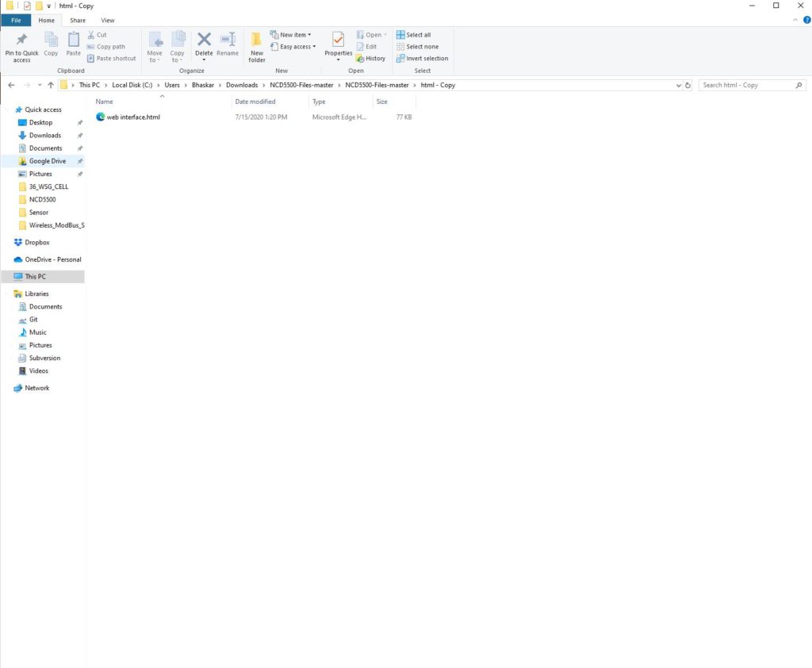
Task: Select all items using the ribbon command
Action: [419, 34]
